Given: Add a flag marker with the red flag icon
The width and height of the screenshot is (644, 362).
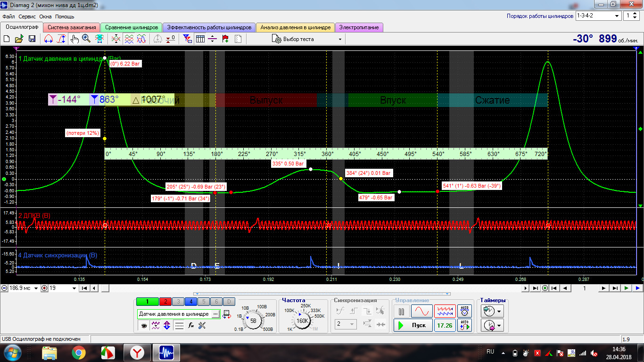Looking at the screenshot, I should pos(225,39).
